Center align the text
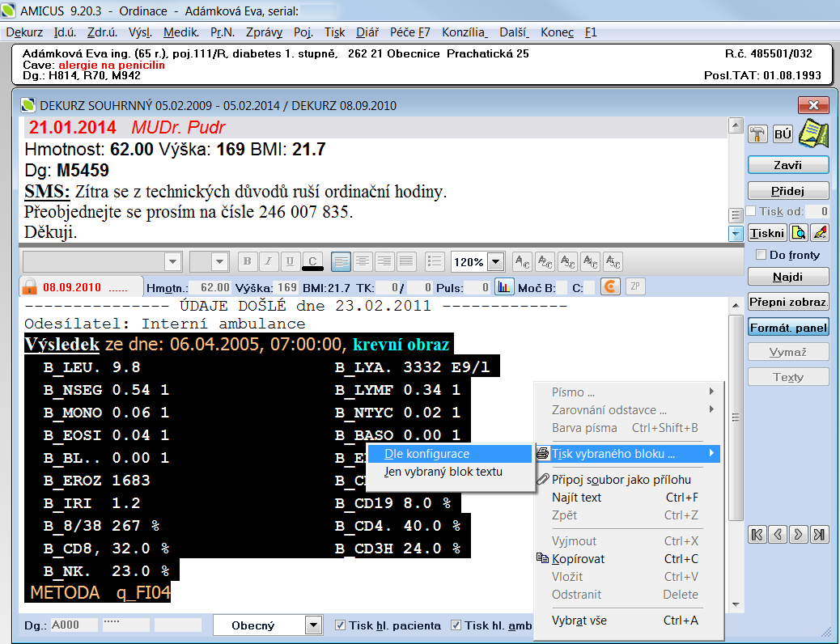840x644 pixels. 363,261
